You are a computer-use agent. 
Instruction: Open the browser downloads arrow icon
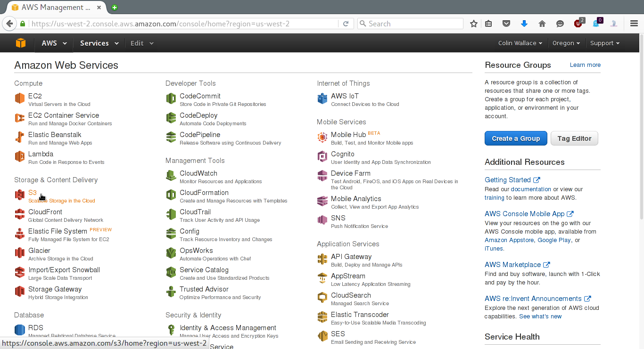(524, 24)
